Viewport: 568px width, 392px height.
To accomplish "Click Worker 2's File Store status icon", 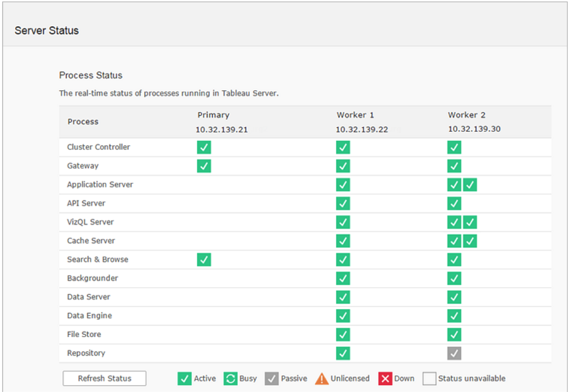I will [454, 334].
